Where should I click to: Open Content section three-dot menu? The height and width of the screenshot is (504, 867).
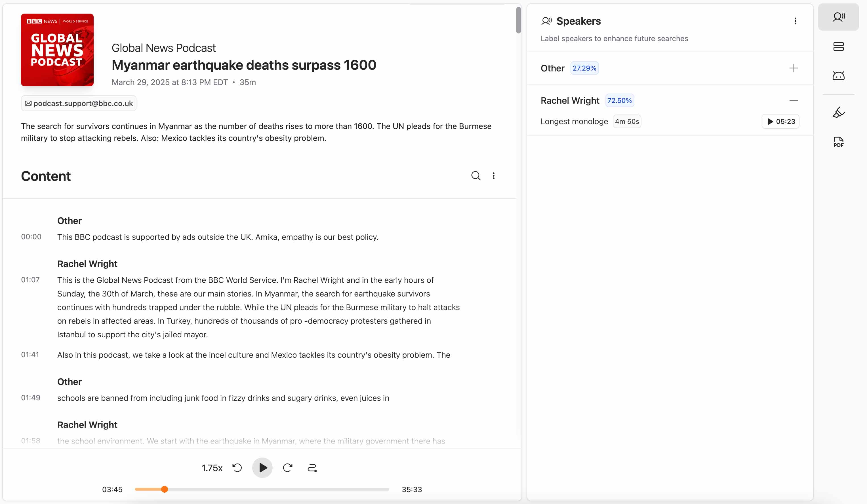pyautogui.click(x=493, y=176)
